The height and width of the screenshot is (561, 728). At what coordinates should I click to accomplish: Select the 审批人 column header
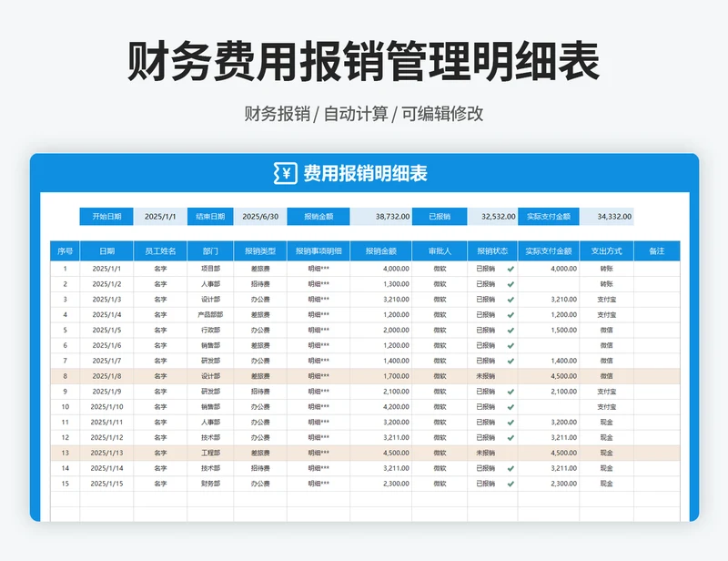[x=440, y=251]
